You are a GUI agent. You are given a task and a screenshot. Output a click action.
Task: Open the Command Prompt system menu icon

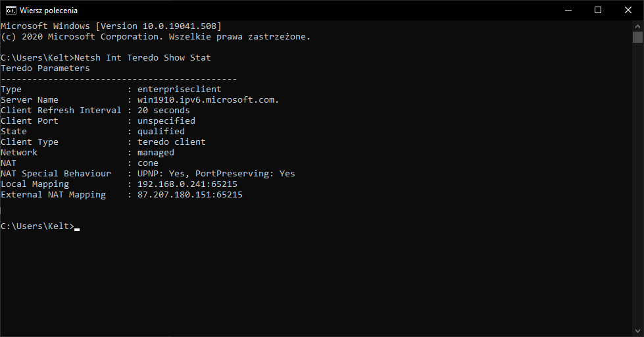[10, 10]
